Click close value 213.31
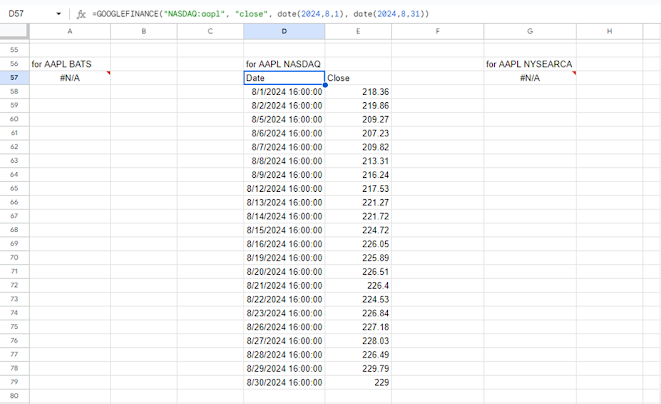Viewport: 661px width, 404px height. click(x=358, y=161)
